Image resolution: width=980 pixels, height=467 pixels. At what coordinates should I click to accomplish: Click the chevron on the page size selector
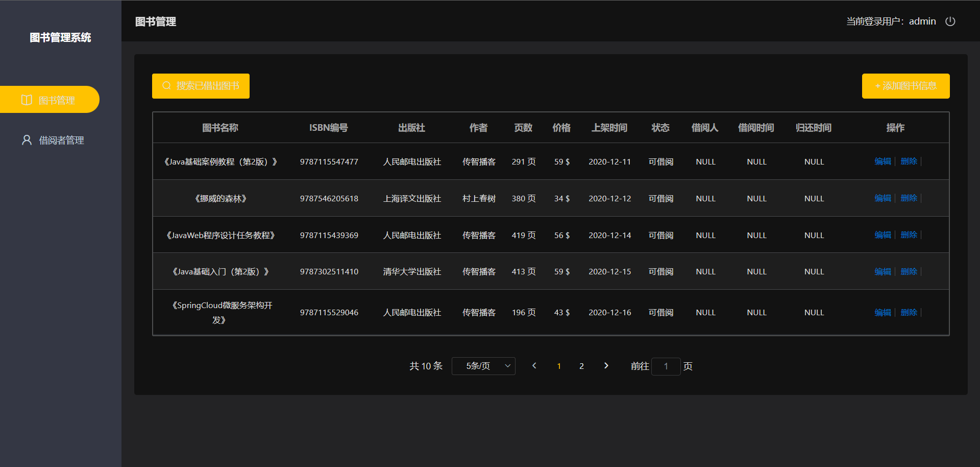click(x=507, y=366)
